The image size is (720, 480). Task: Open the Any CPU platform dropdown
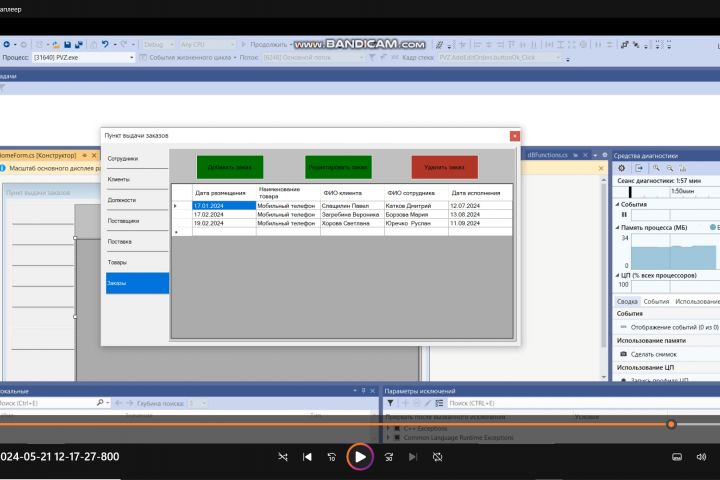(x=207, y=45)
